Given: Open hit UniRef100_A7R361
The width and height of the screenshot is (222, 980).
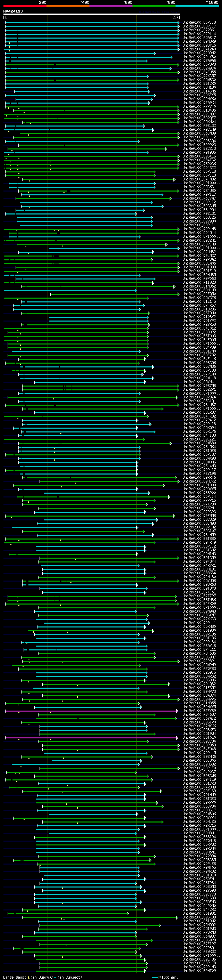Looking at the screenshot, I should [199, 30].
